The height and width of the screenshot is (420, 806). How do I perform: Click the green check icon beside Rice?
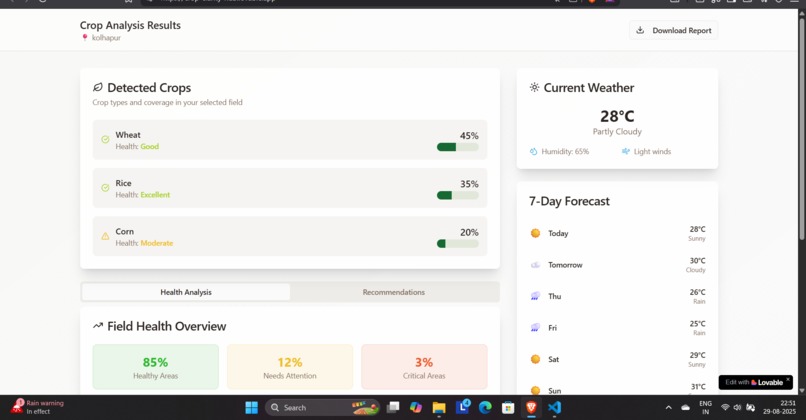pos(105,188)
